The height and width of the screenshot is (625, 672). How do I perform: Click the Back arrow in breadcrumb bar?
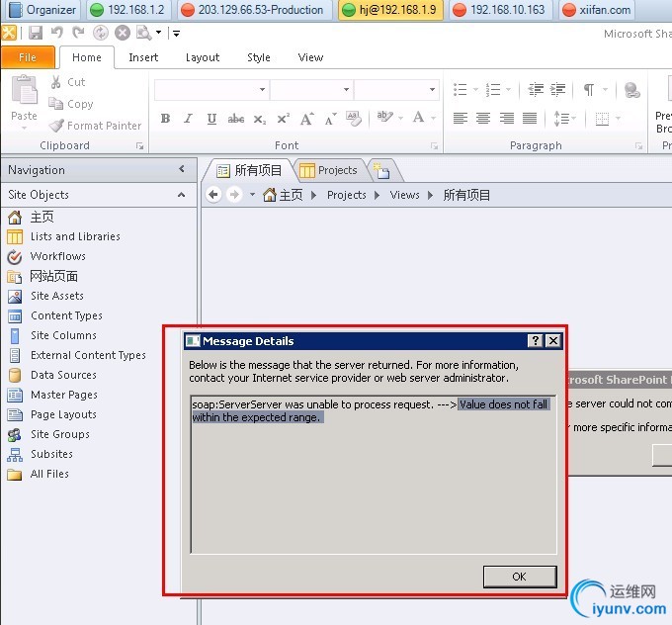[213, 195]
